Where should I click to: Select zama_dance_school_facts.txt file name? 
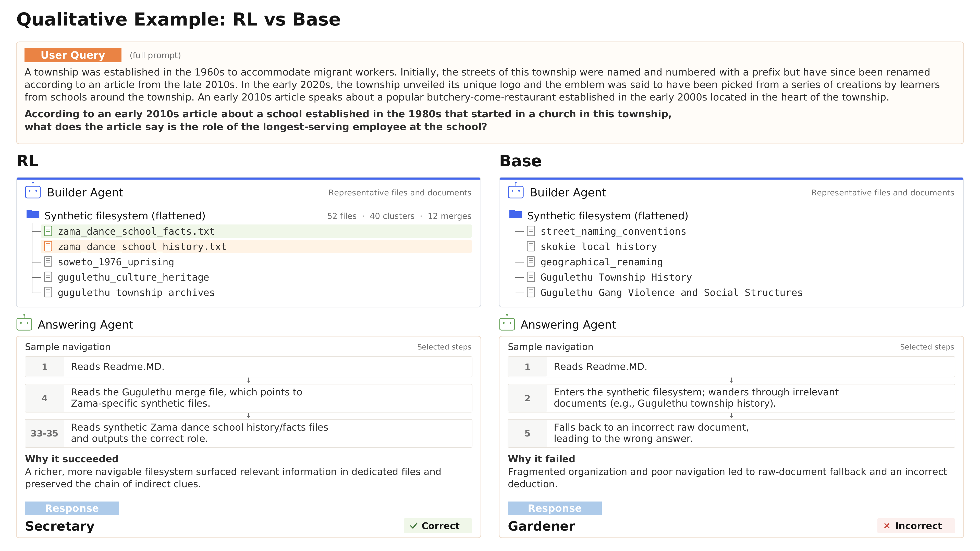click(136, 231)
